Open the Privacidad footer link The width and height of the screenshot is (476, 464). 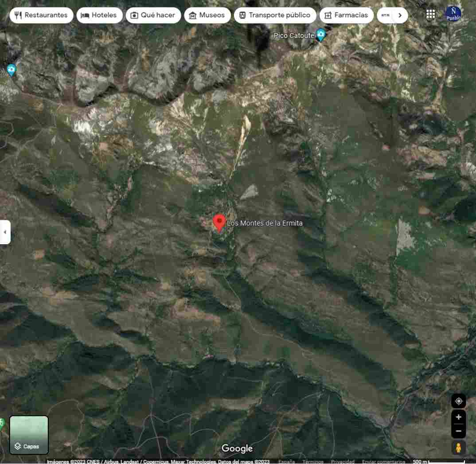[342, 461]
